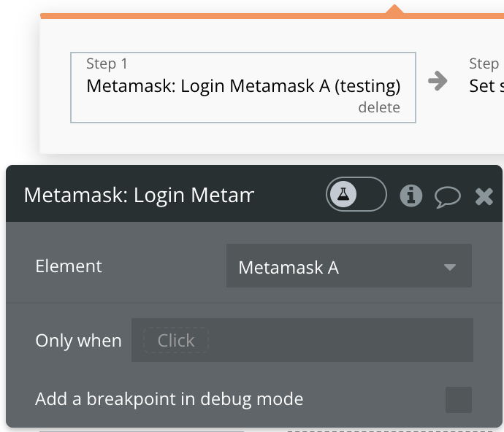Open the info documentation icon
The image size is (504, 432).
point(411,196)
